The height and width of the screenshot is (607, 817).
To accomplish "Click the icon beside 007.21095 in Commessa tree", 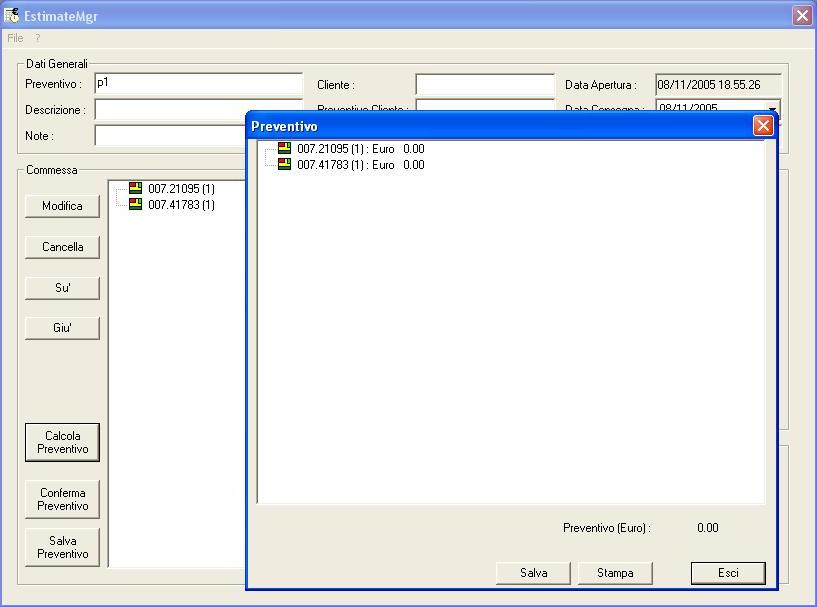I will [135, 188].
